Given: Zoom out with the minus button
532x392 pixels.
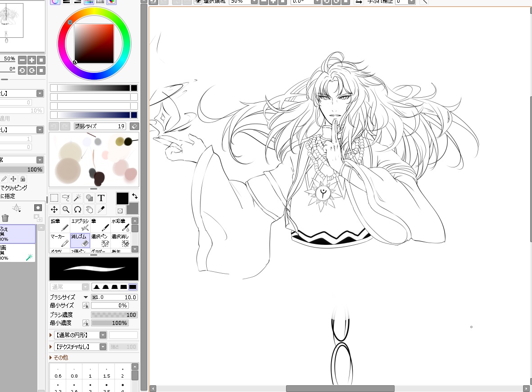Looking at the screenshot, I should (x=23, y=60).
